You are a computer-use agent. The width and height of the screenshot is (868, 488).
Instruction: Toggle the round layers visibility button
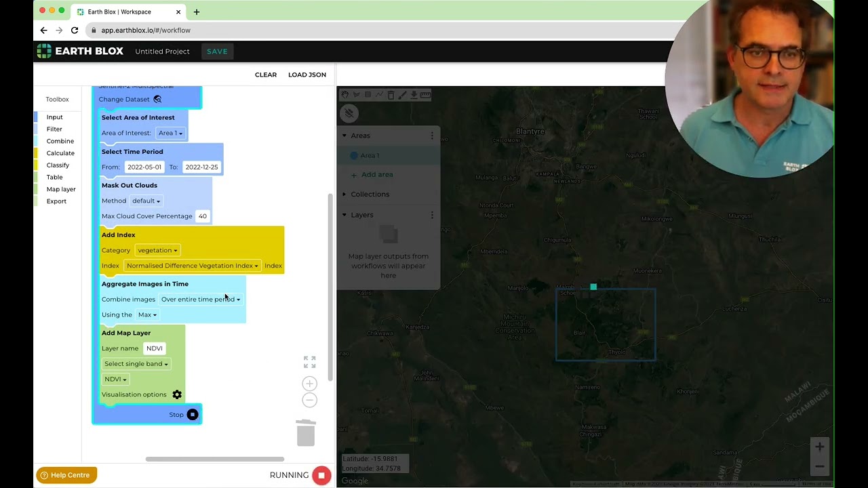coord(349,113)
